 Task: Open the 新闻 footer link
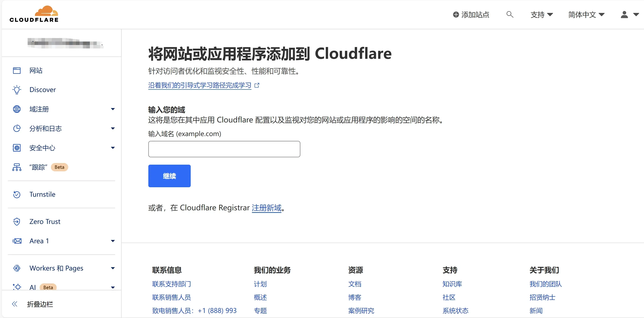[x=536, y=311]
